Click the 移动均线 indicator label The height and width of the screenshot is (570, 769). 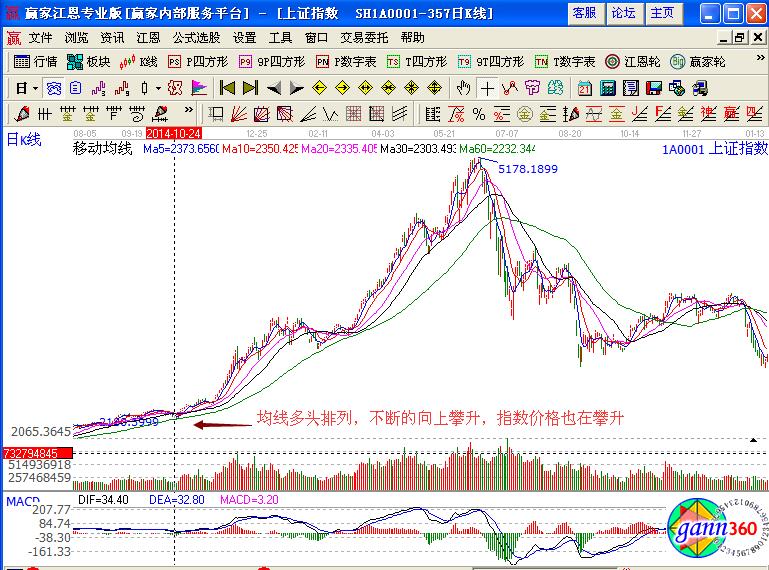(x=102, y=149)
